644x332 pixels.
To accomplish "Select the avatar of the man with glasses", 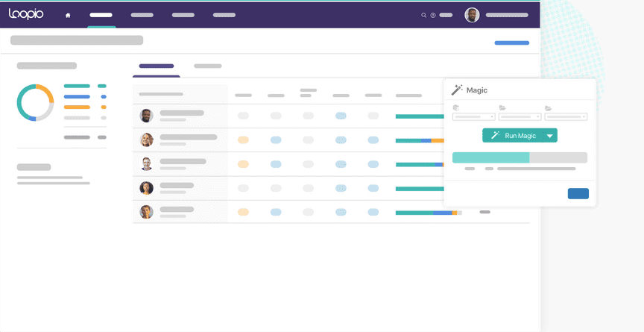I will [x=147, y=164].
